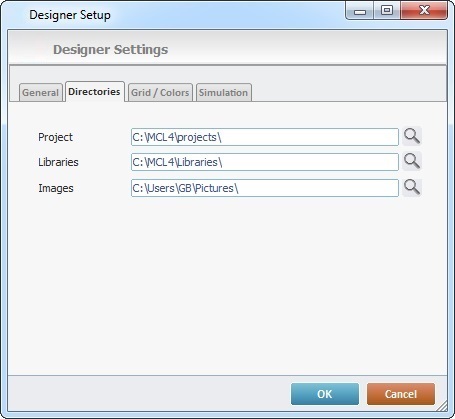Open folder search for Images directory
Image resolution: width=455 pixels, height=419 pixels.
click(412, 187)
